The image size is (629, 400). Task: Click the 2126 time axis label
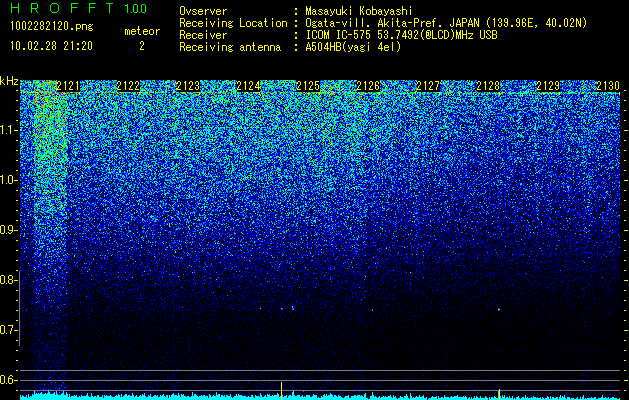(x=368, y=86)
